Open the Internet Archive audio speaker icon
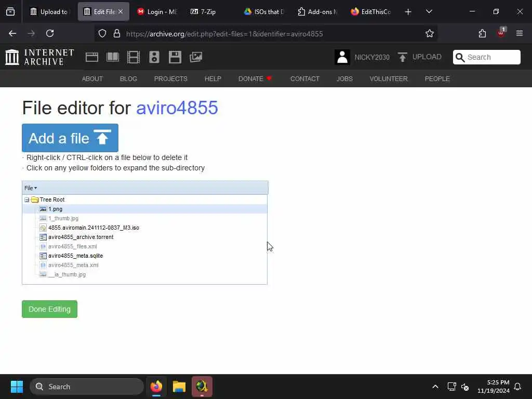Screen dimensions: 532x399 (154, 57)
